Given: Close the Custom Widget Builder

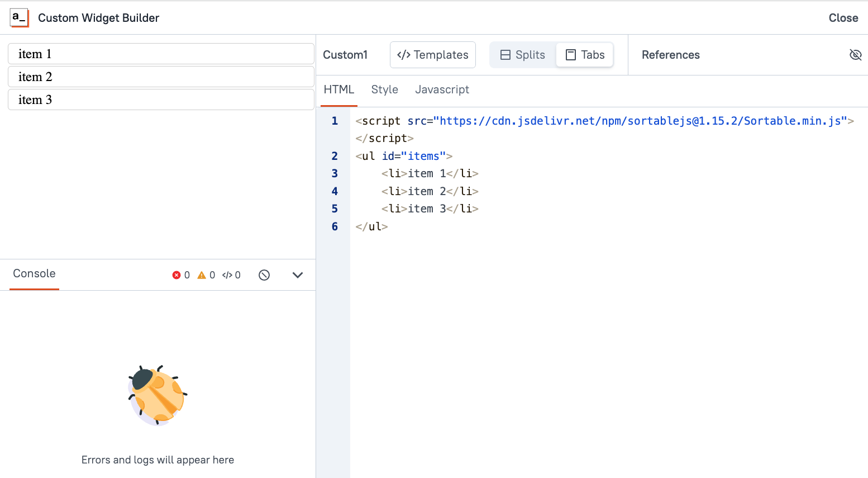Looking at the screenshot, I should coord(843,18).
